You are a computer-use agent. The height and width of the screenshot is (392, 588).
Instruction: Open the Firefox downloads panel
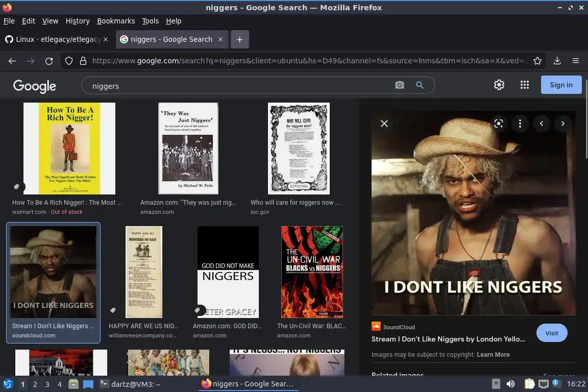click(x=557, y=61)
